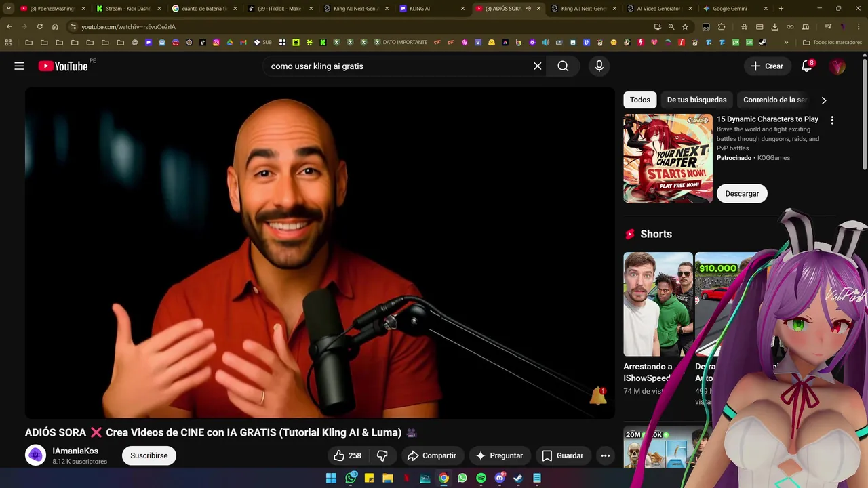Click the subscribe bell watermark on video
Screen dimensions: 868x488
[598, 396]
